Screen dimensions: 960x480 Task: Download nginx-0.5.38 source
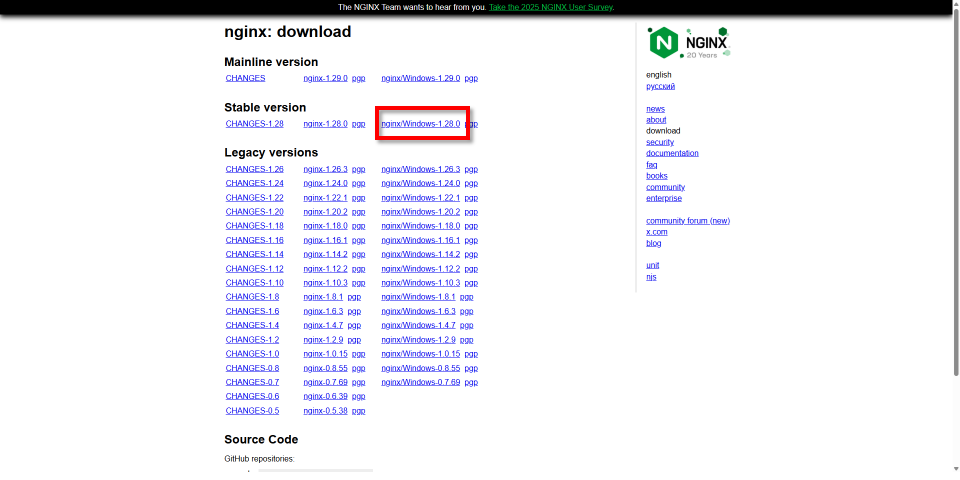[325, 411]
